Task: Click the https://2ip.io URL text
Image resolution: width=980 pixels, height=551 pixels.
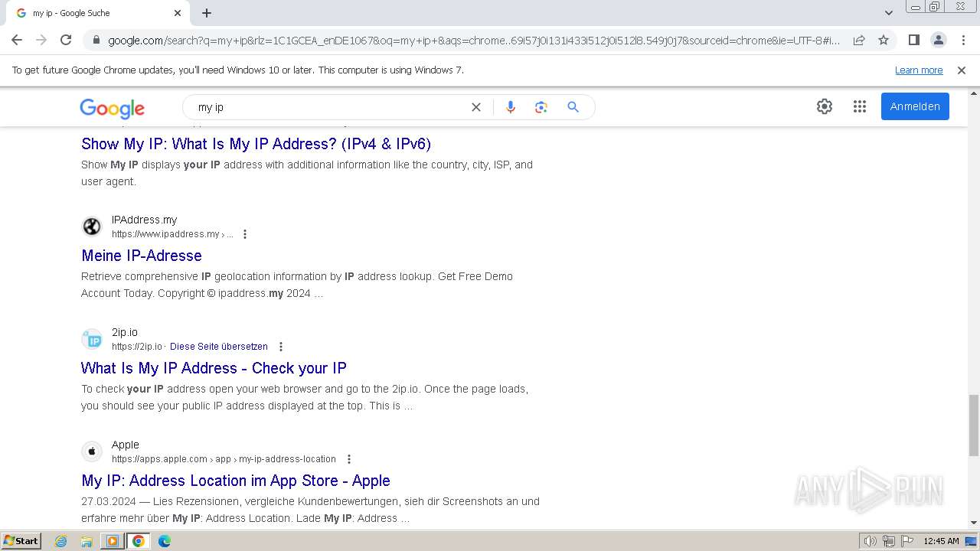Action: [x=137, y=347]
